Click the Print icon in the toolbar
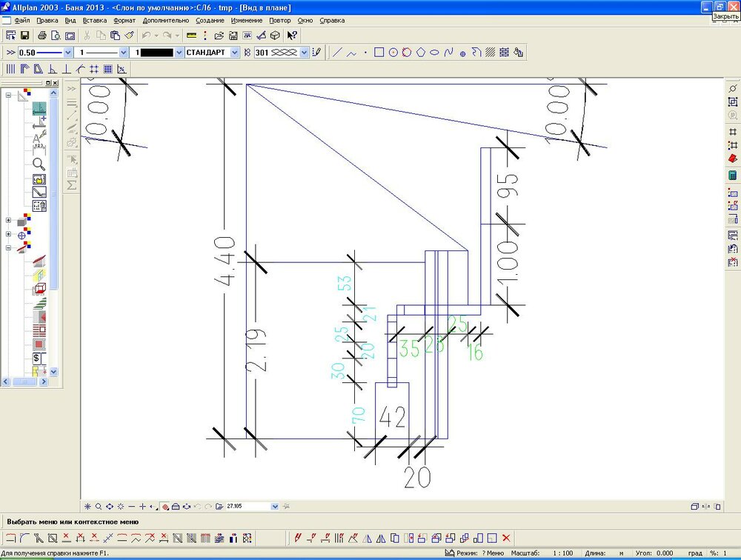 42,36
